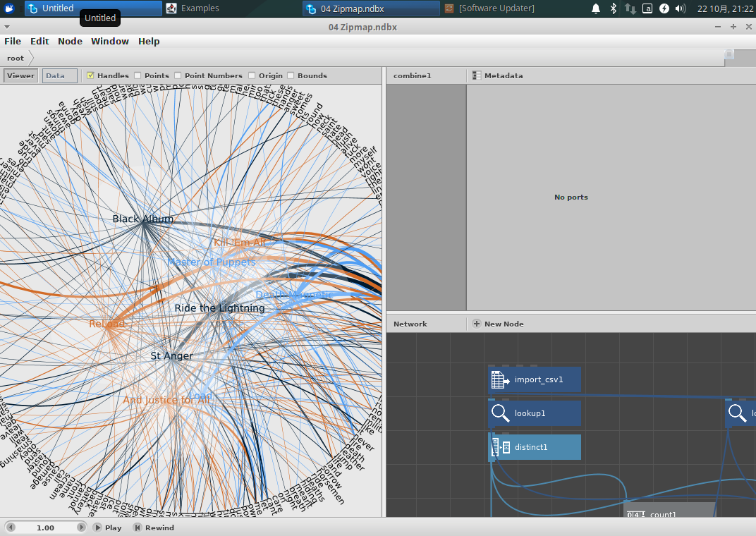756x536 pixels.
Task: Switch to Untitled window in taskbar
Action: click(x=93, y=8)
